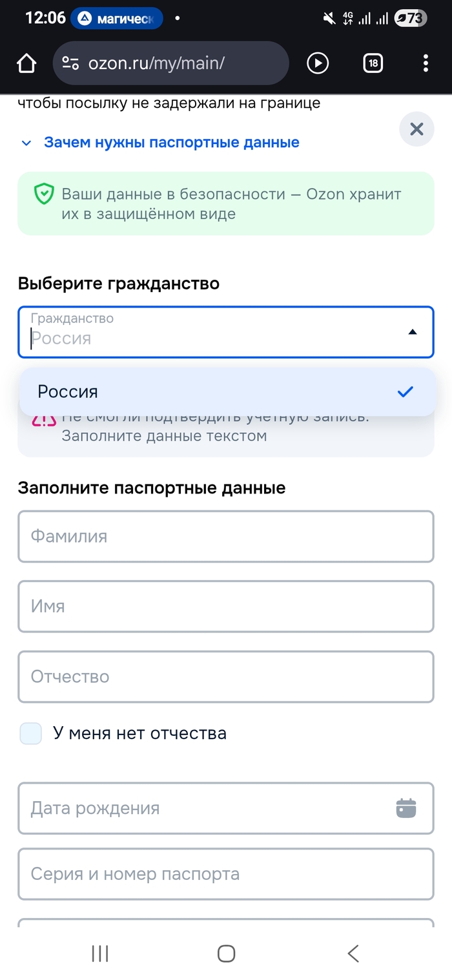The width and height of the screenshot is (452, 980).
Task: Open the browser three-dot menu
Action: point(426,63)
